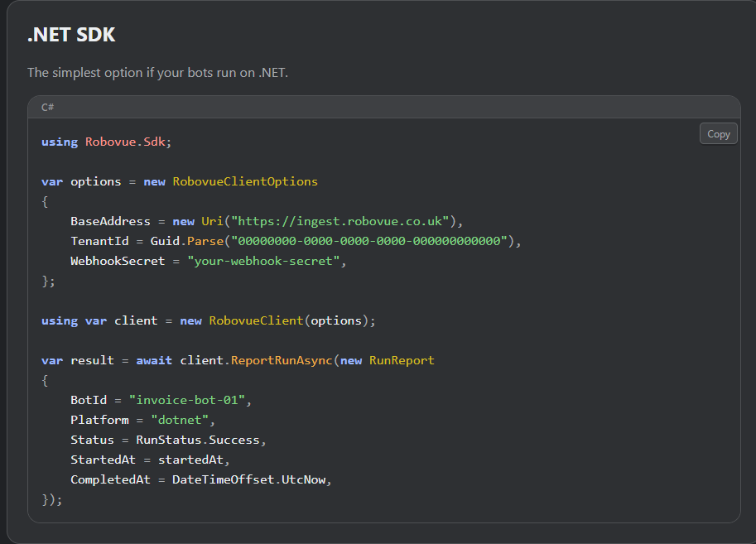The width and height of the screenshot is (756, 544).
Task: Click RobovueClient in the client line
Action: [256, 320]
